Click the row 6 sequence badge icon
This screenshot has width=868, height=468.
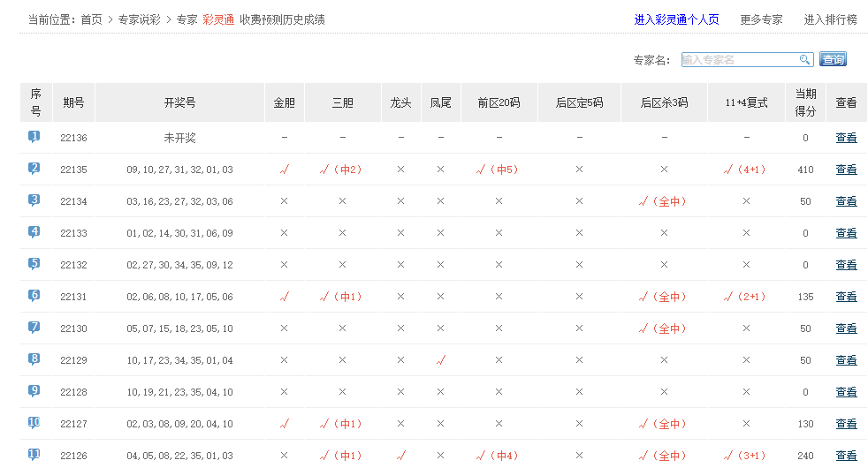34,296
